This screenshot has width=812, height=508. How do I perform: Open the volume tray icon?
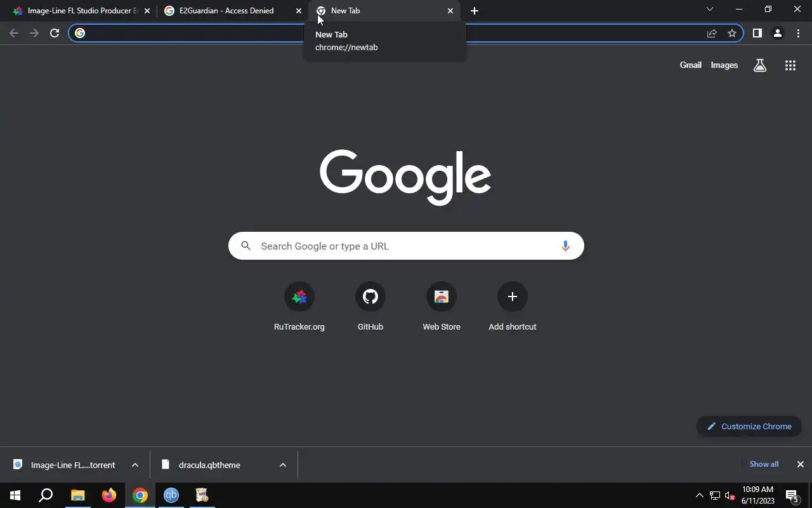coord(730,495)
